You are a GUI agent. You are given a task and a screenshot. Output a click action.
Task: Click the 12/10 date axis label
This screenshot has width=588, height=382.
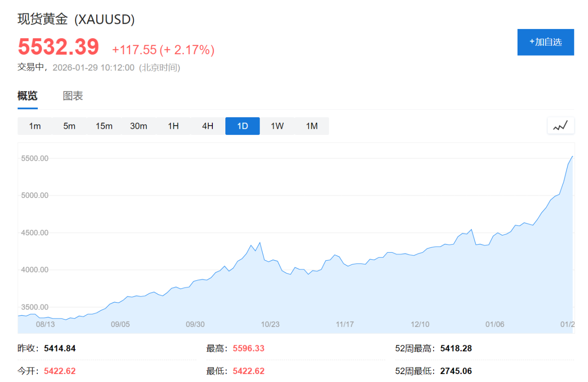point(420,324)
